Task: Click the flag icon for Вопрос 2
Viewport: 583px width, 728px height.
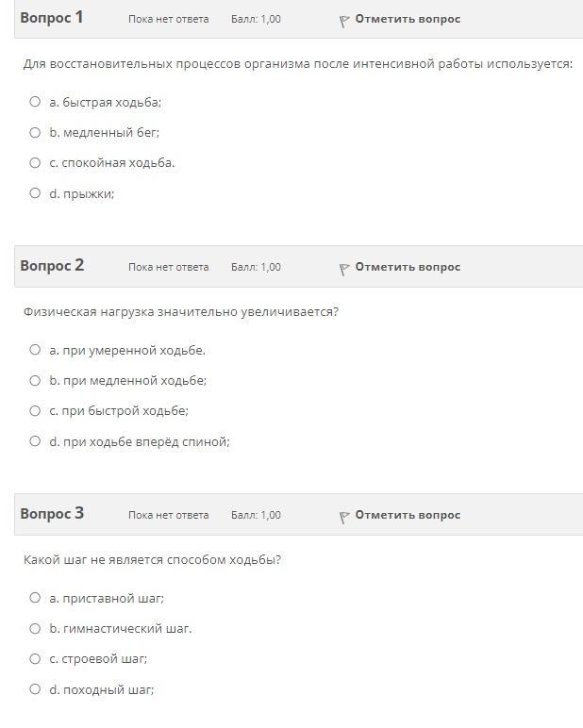Action: 344,268
